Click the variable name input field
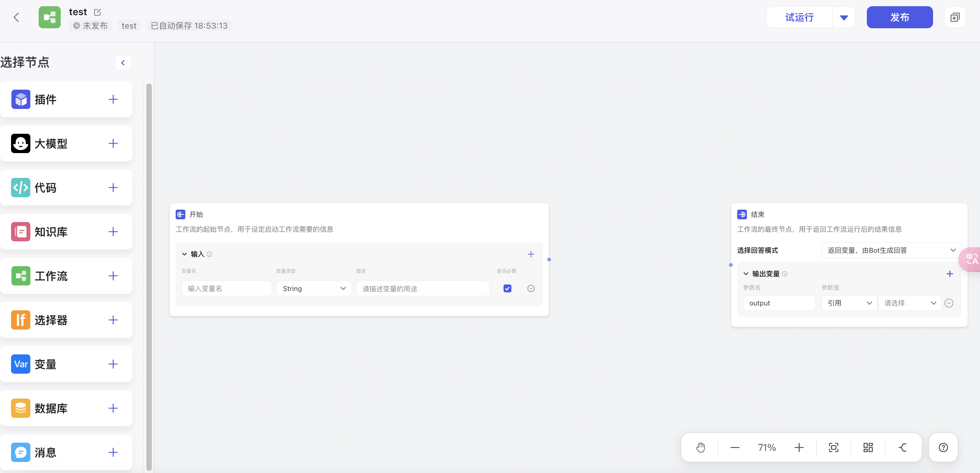Viewport: 980px width, 473px height. [x=226, y=288]
